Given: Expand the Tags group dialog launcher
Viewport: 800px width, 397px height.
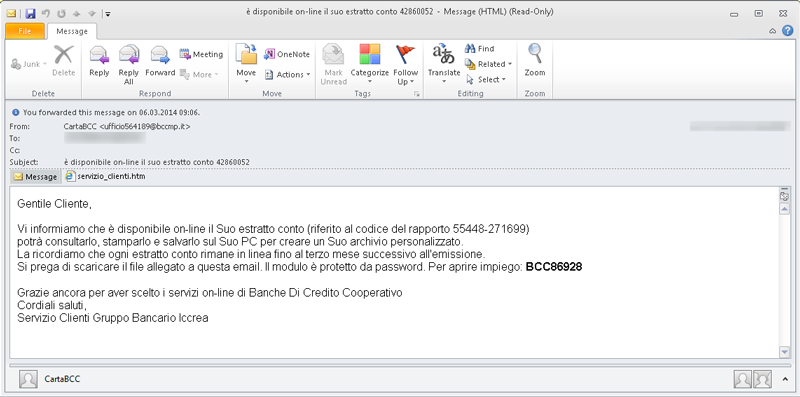Looking at the screenshot, I should [416, 94].
